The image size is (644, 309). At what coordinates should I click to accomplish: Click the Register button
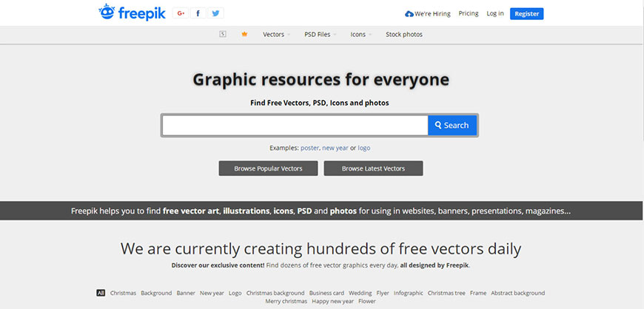526,13
